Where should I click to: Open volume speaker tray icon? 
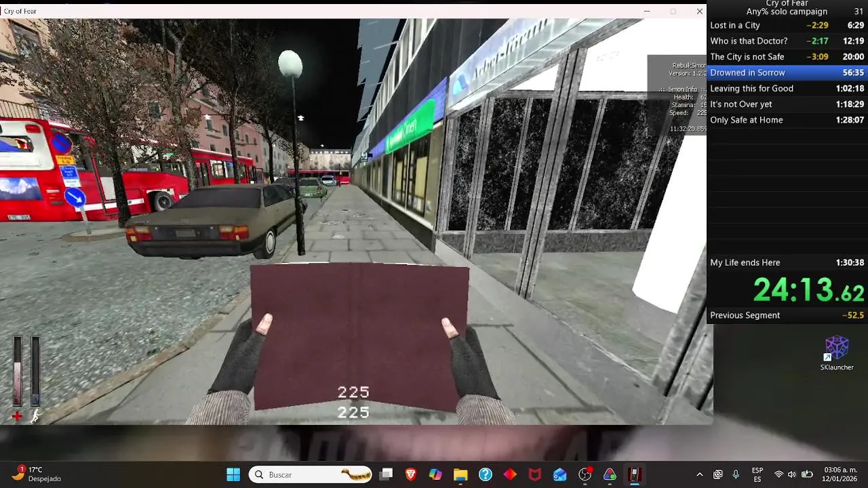click(x=791, y=474)
